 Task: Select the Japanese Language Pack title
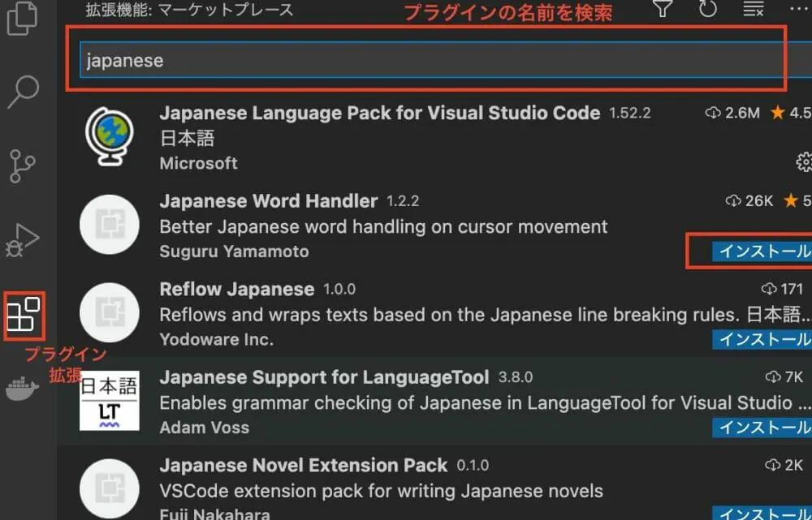(379, 113)
